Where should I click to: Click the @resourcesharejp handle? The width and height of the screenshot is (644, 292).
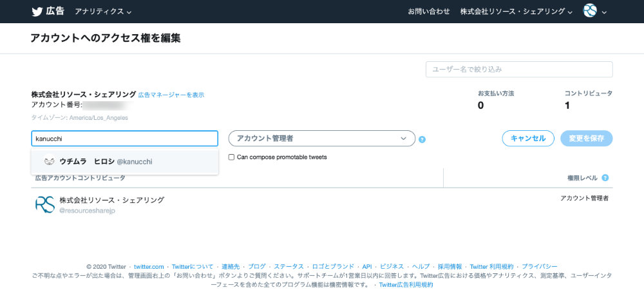pos(88,211)
